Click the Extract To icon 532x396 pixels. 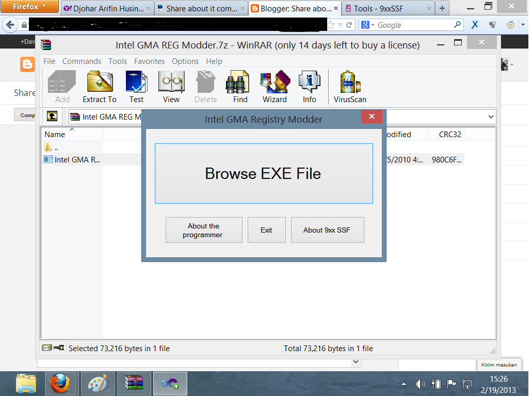coord(100,87)
